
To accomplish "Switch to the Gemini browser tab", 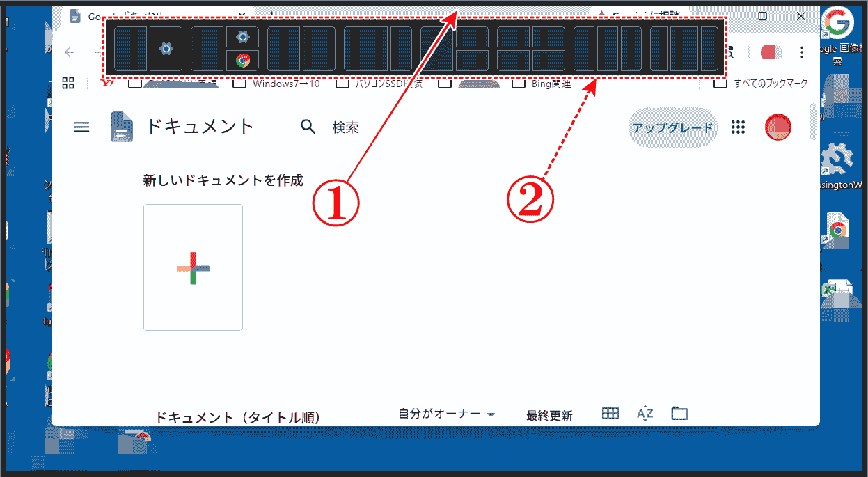I will pyautogui.click(x=640, y=16).
